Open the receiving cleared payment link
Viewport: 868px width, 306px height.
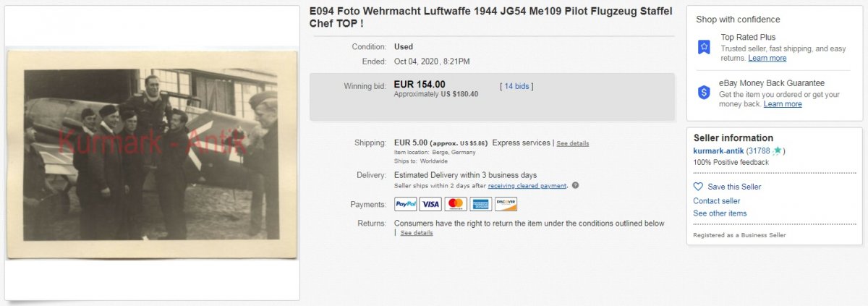[x=527, y=186]
